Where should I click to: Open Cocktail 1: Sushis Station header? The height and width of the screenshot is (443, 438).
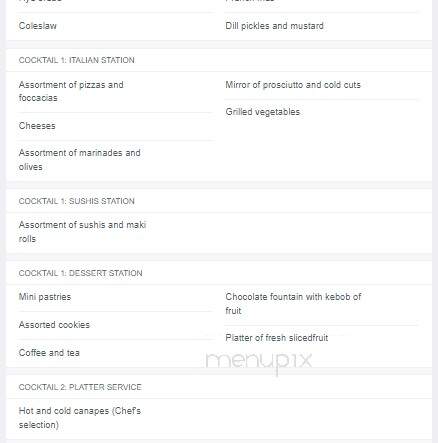77,201
